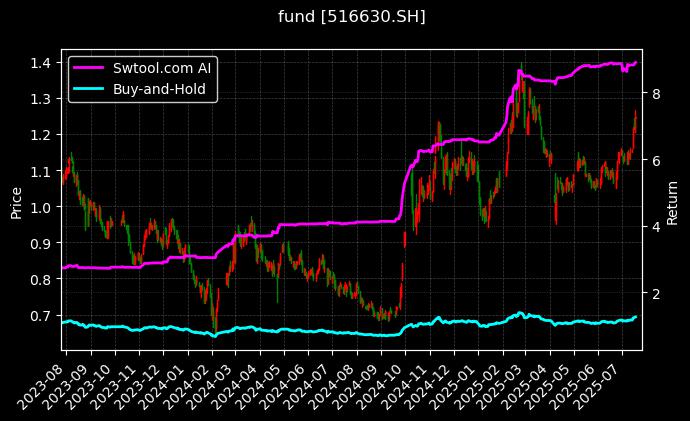The image size is (690, 421).
Task: Click the 1.4 price tick label
Action: (42, 63)
